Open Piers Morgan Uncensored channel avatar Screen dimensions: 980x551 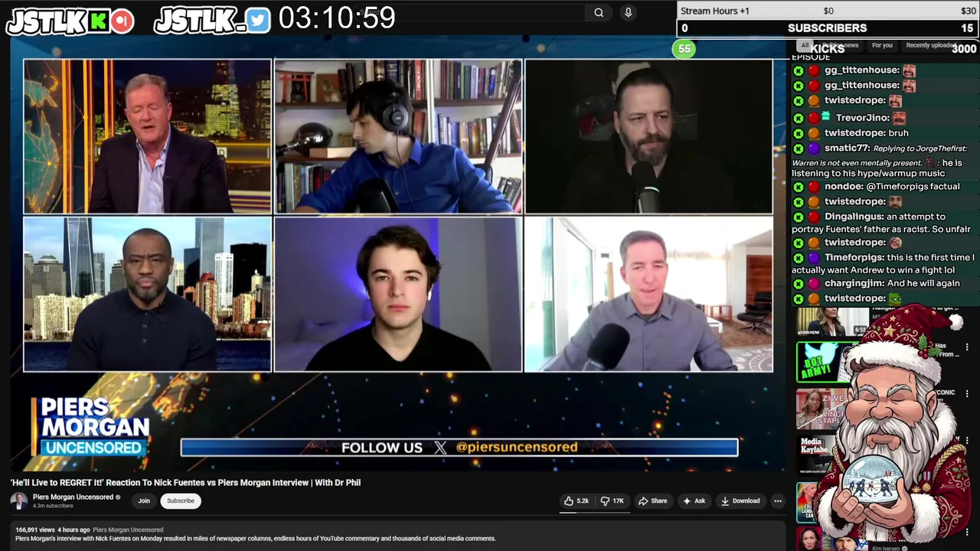pos(19,500)
